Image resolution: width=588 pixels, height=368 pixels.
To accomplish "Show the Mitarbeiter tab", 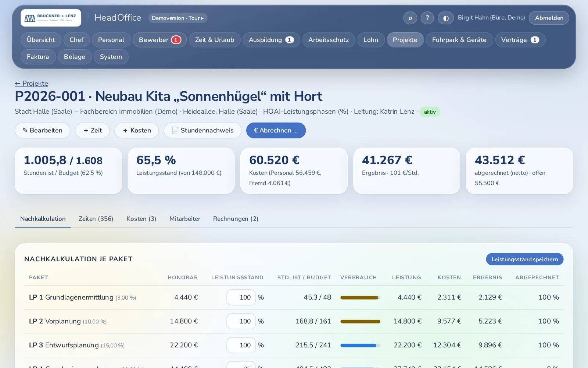I will click(185, 219).
